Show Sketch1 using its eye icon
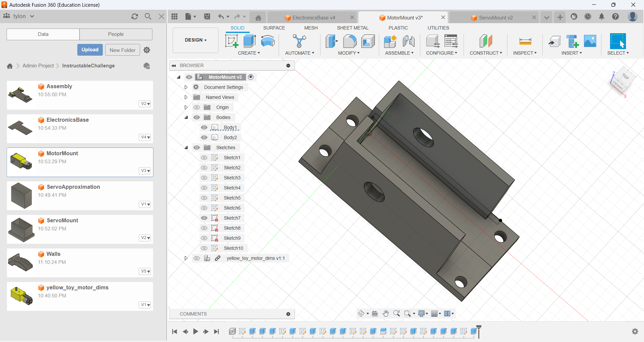The image size is (644, 342). [x=204, y=158]
